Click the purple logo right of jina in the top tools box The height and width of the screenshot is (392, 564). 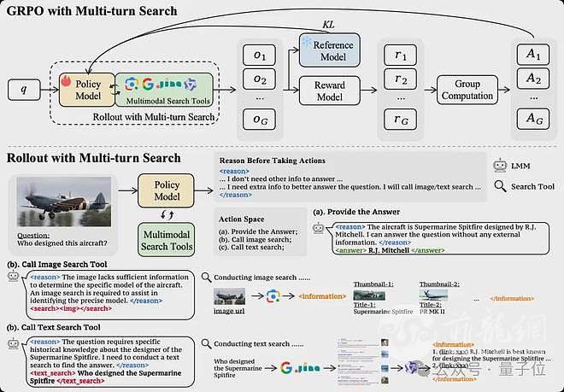pos(191,85)
